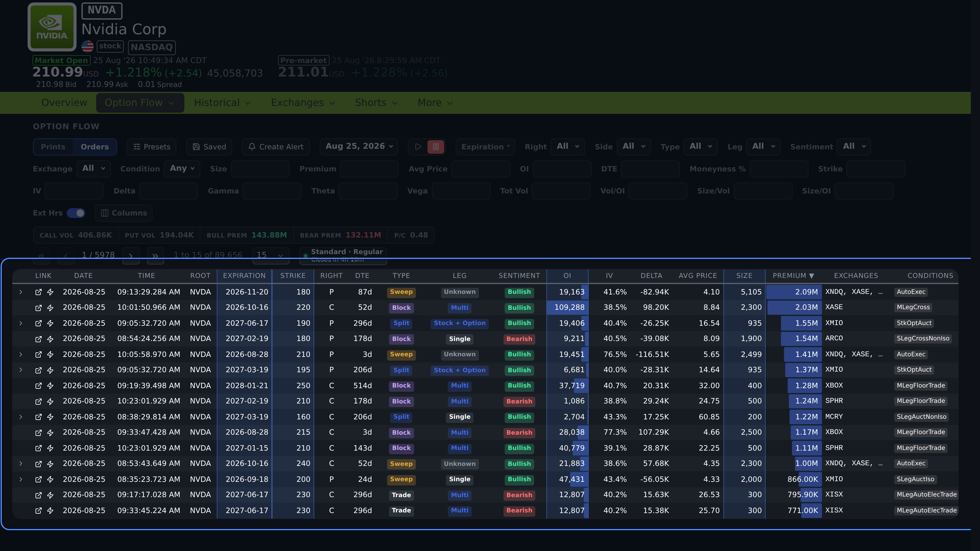Expand the 2026-11-20 180 put Sweep row
The image size is (980, 551).
[x=21, y=292]
